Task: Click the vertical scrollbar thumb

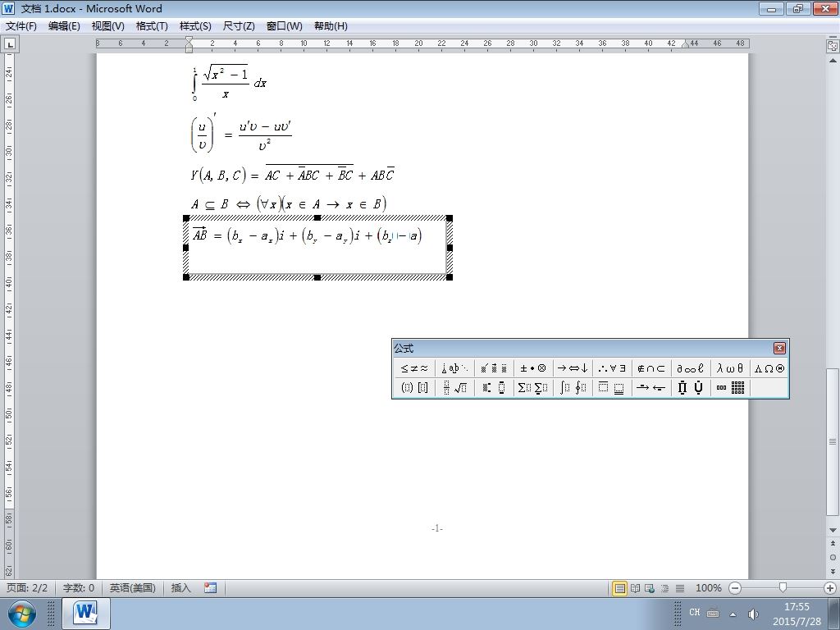Action: 833,441
